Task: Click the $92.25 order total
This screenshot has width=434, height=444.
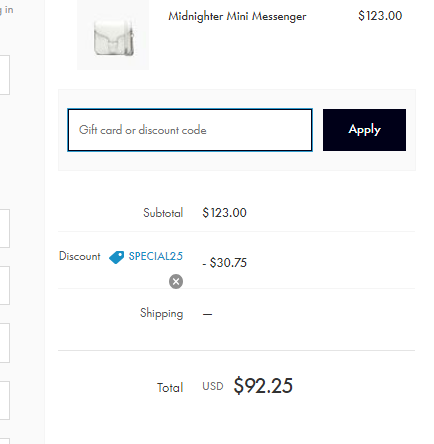Action: (263, 386)
